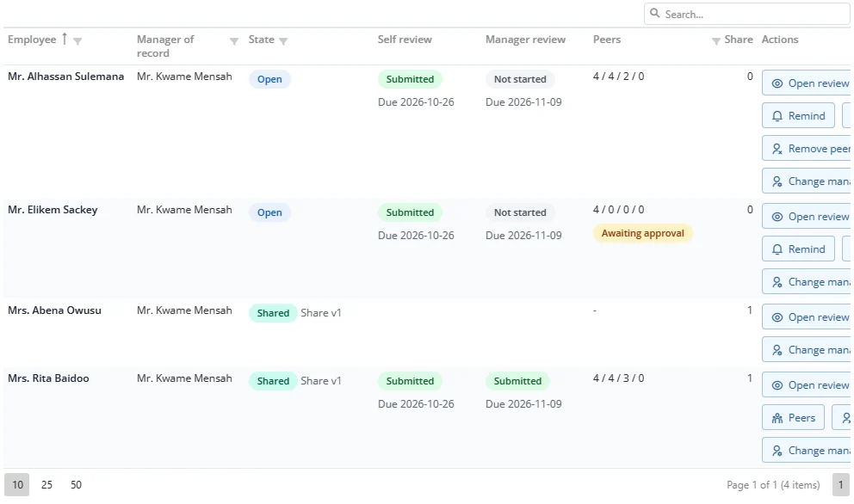Set page size to 25
The height and width of the screenshot is (504, 854).
click(46, 484)
